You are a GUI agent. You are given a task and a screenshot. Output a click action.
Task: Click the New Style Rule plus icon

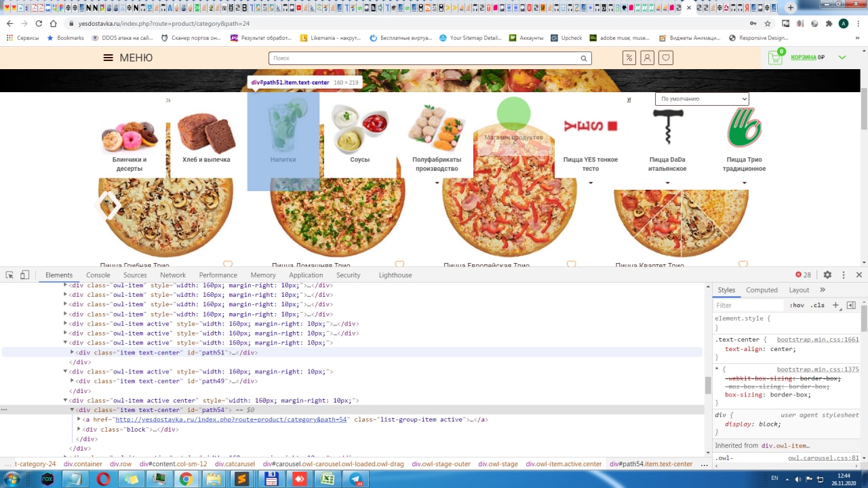click(x=835, y=305)
